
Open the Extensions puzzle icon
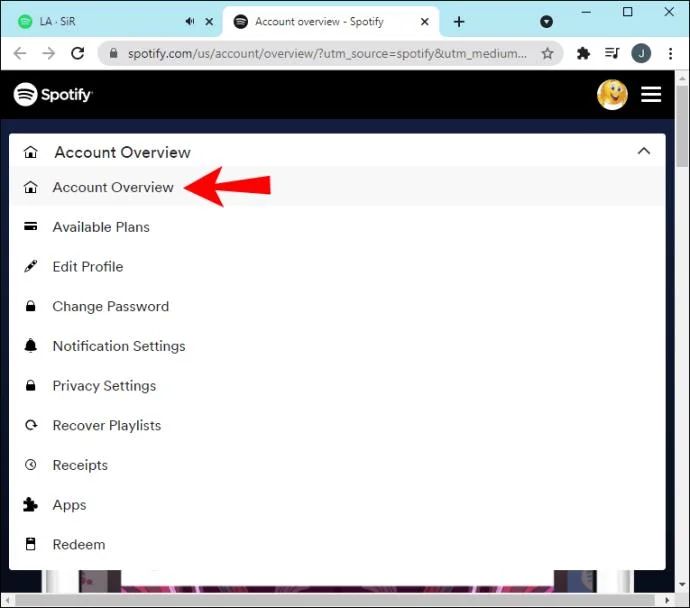coord(583,53)
